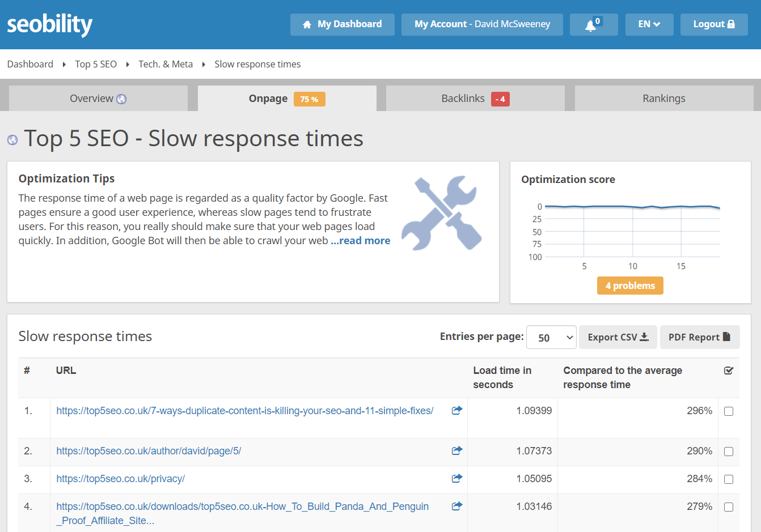Open external link for duplicate-content URL row
Screen dimensions: 761x532
[x=457, y=410]
